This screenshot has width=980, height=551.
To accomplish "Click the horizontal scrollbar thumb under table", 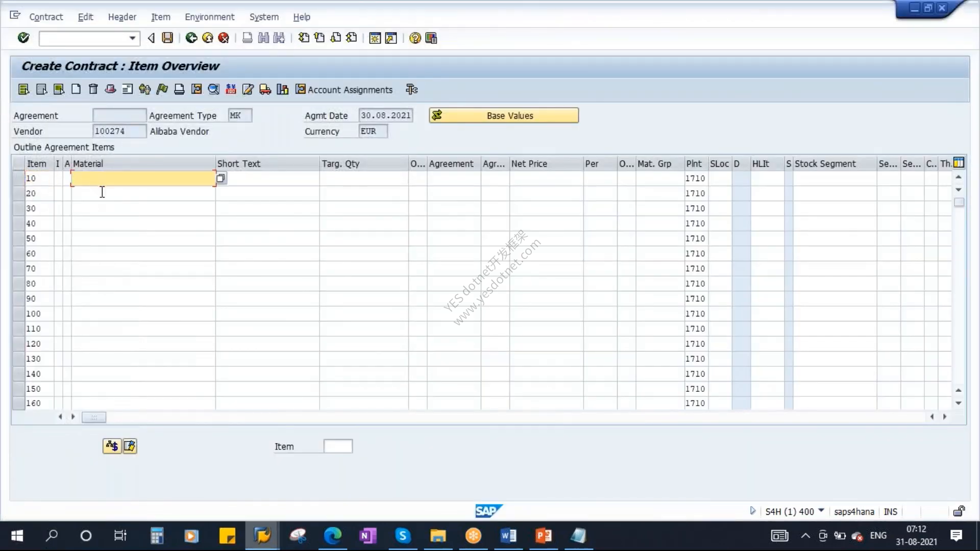I will 94,417.
